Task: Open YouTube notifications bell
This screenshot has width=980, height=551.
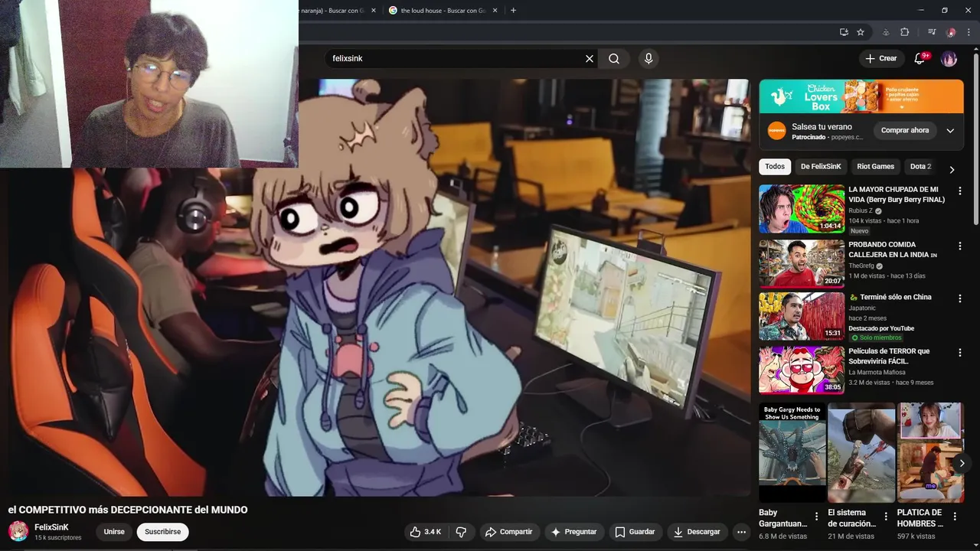Action: point(920,59)
